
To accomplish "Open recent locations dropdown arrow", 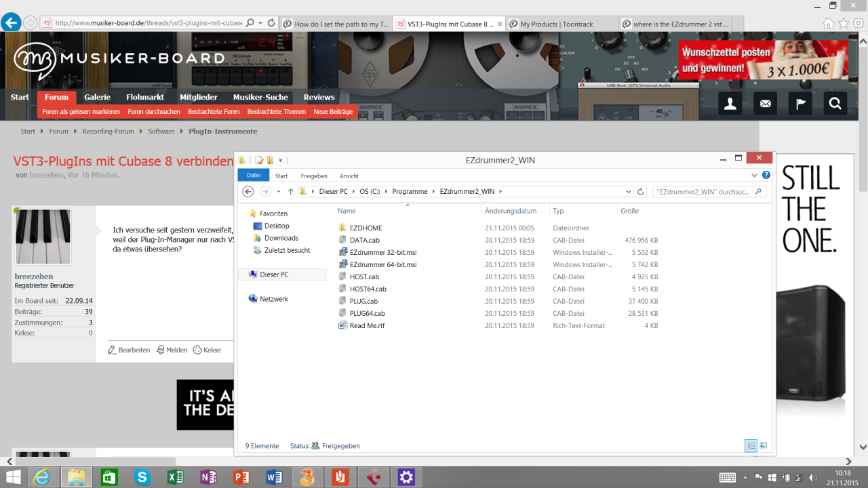I will (x=278, y=192).
